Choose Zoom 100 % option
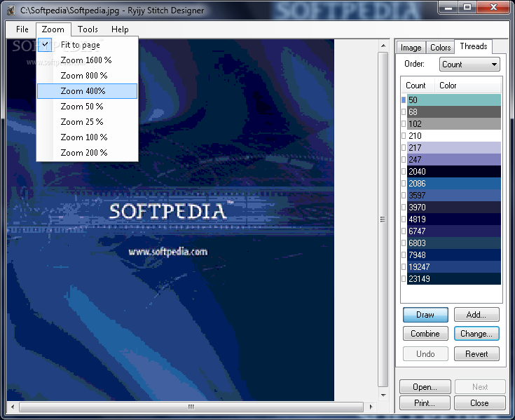This screenshot has height=420, width=515. point(87,137)
